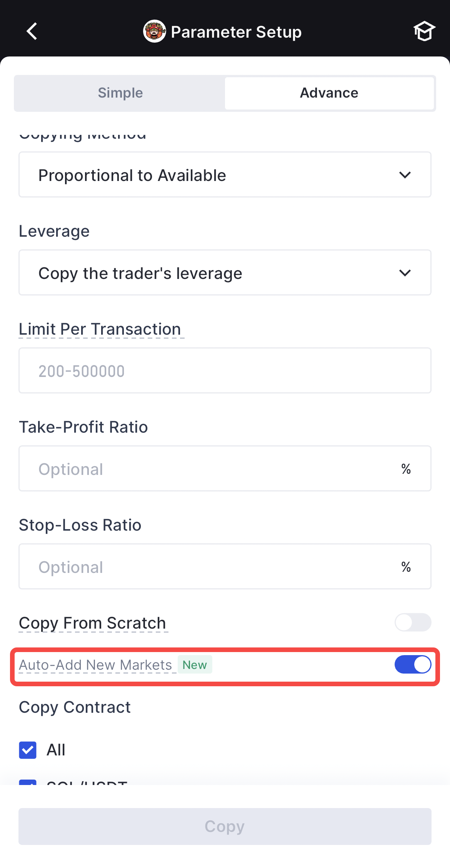Tap the back arrow icon

click(32, 31)
